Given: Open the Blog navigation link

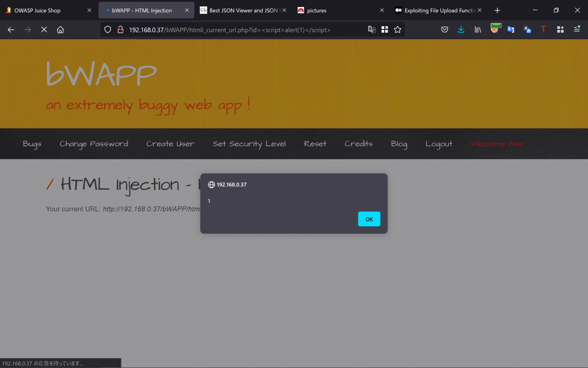Looking at the screenshot, I should point(399,144).
